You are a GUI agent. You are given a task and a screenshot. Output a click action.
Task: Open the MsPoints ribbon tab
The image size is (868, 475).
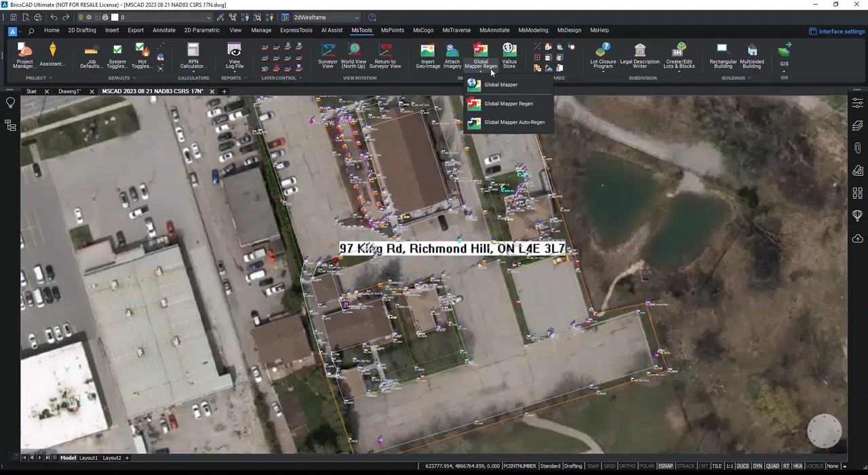[392, 30]
